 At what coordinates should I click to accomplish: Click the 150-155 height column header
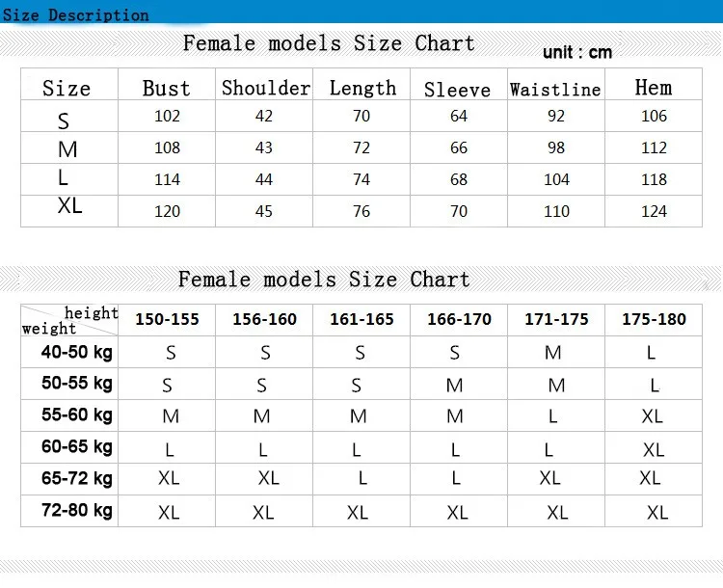pos(167,319)
